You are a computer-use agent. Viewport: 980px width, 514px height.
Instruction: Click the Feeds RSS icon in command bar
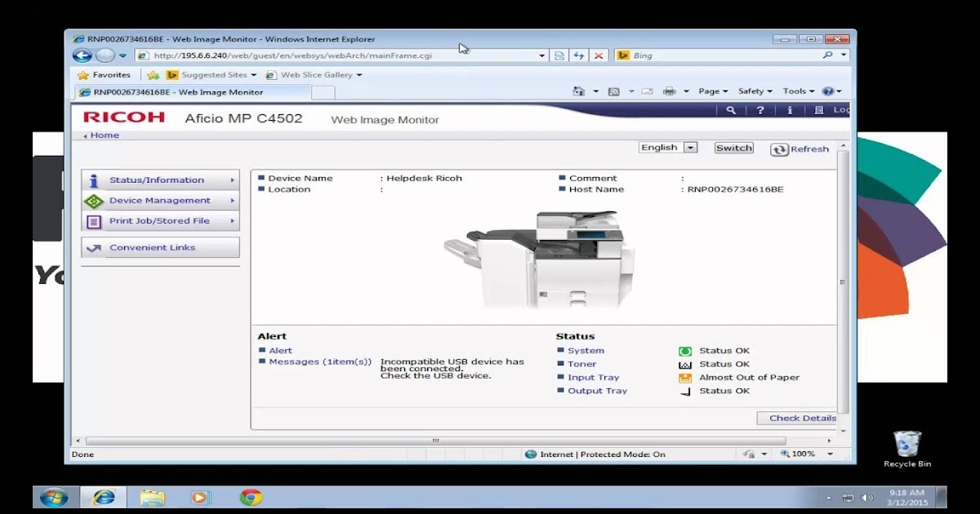614,91
